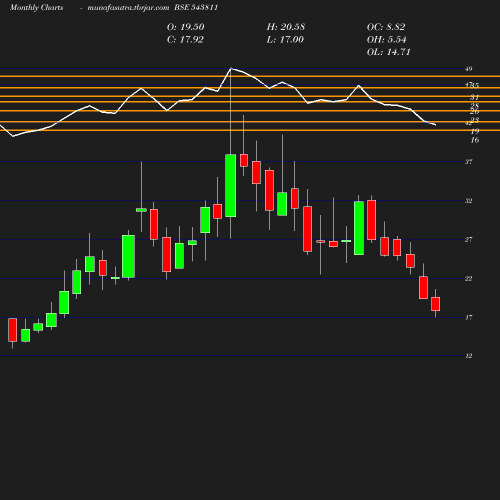Click the close value "C: 17.92"
The width and height of the screenshot is (500, 500).
185,40
